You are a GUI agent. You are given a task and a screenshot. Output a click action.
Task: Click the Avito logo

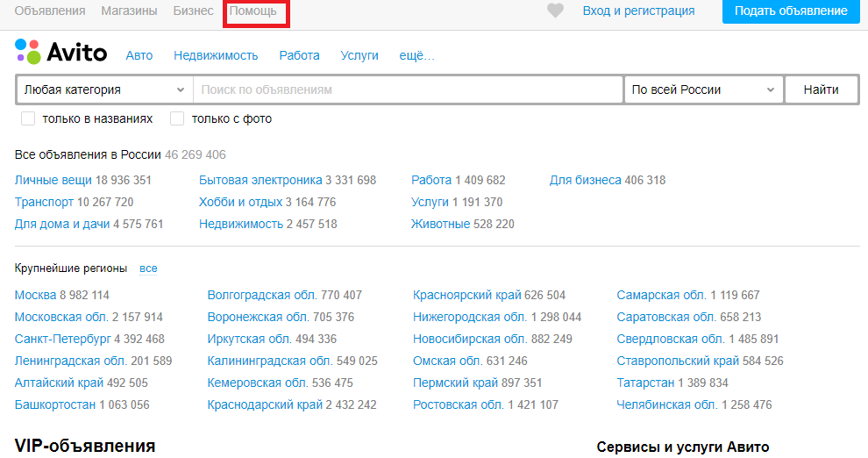tap(61, 53)
